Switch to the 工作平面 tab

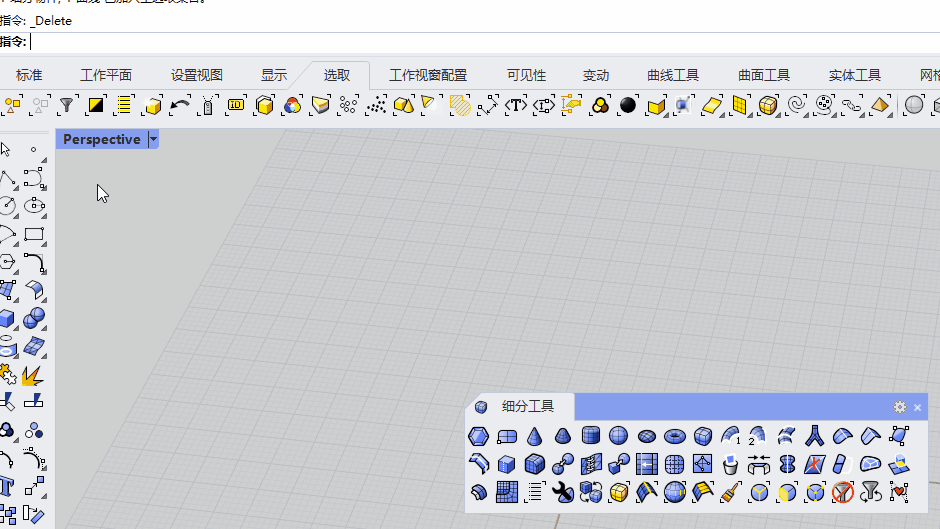point(106,75)
